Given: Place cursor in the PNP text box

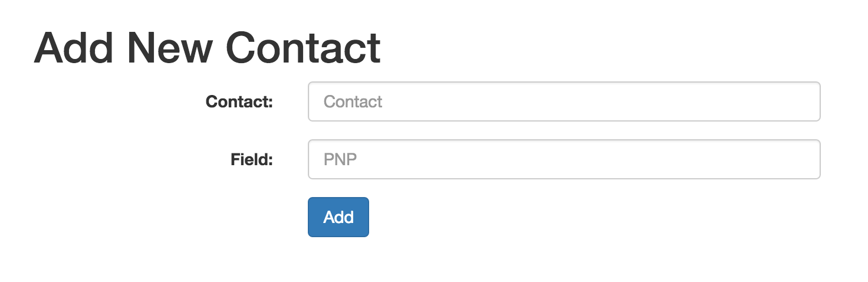Looking at the screenshot, I should tap(564, 159).
